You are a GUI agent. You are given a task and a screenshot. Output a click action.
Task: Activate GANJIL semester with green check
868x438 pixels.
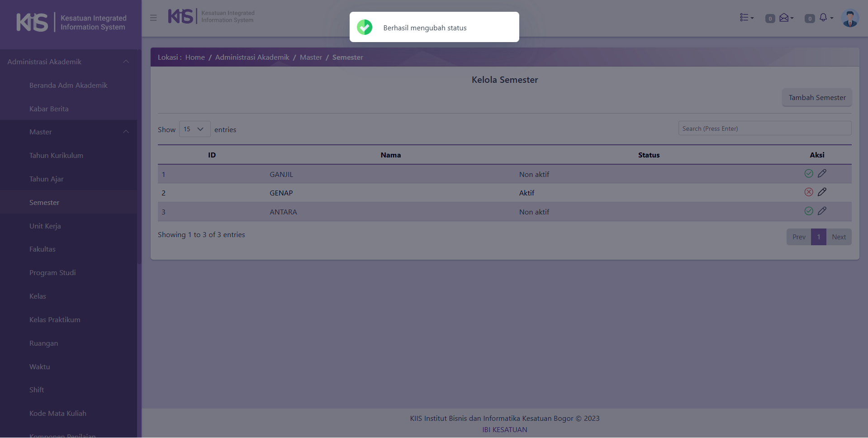[x=809, y=173]
